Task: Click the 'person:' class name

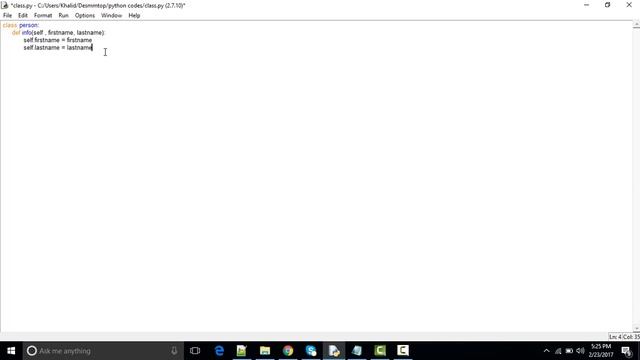Action: (29, 25)
